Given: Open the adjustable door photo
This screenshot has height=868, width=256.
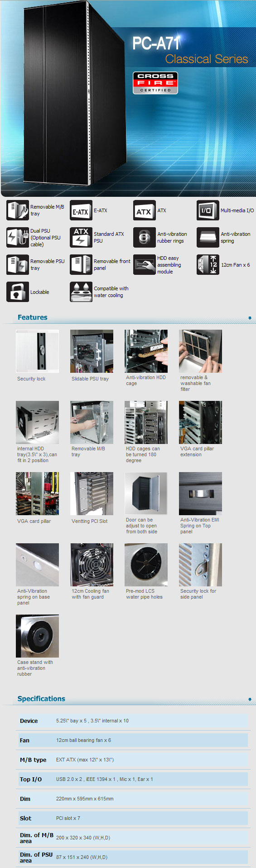Looking at the screenshot, I should click(146, 493).
